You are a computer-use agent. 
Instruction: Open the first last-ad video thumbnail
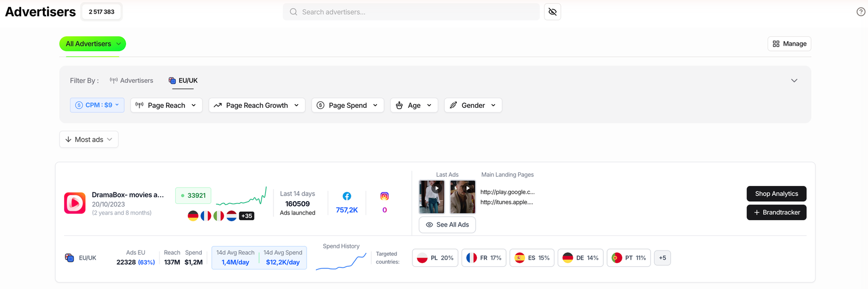point(432,197)
